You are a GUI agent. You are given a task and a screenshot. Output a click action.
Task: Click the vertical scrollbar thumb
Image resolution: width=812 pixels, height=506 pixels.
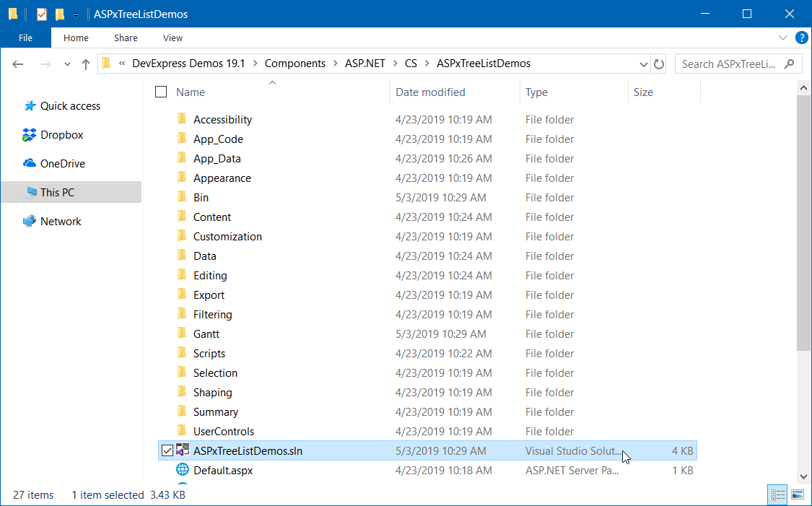[x=804, y=223]
